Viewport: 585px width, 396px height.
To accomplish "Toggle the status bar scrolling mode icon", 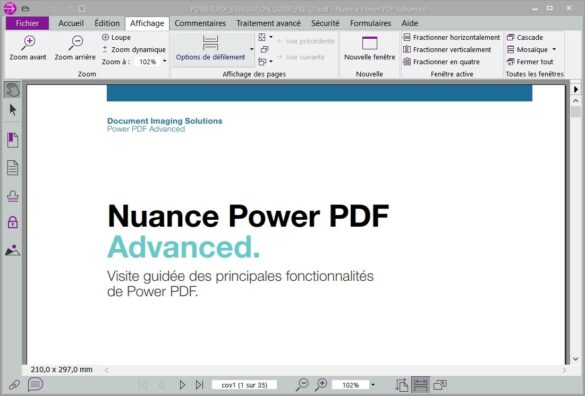I will pyautogui.click(x=420, y=385).
